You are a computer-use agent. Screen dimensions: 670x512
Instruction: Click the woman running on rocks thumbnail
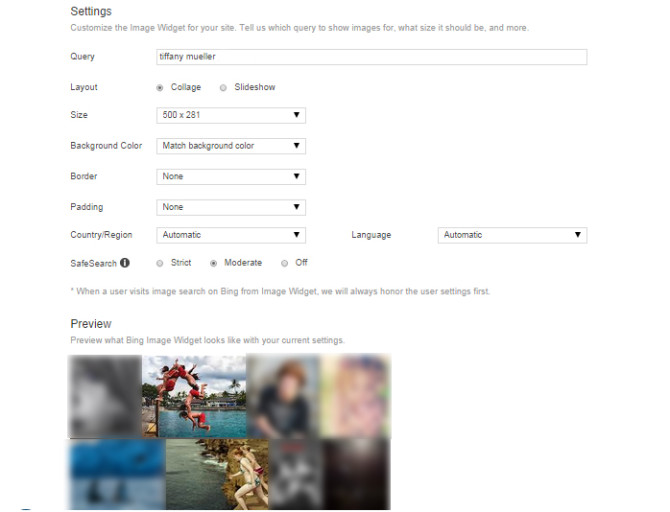[217, 474]
